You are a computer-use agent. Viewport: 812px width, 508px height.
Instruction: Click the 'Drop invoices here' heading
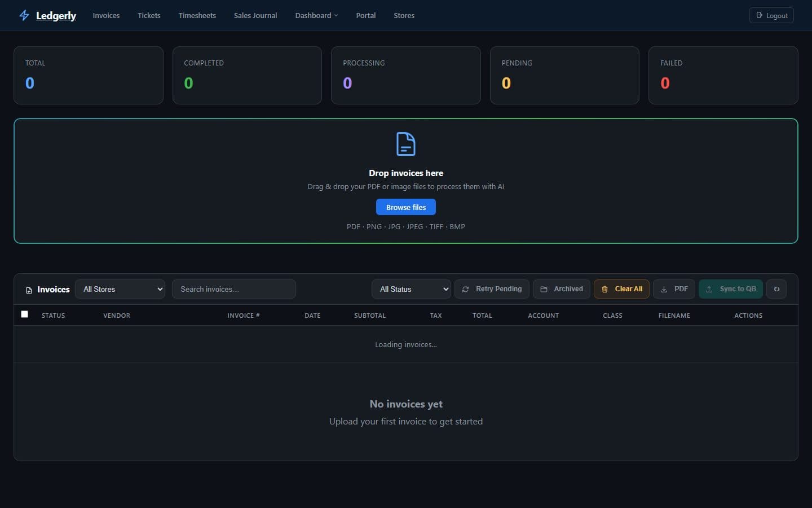click(x=406, y=173)
